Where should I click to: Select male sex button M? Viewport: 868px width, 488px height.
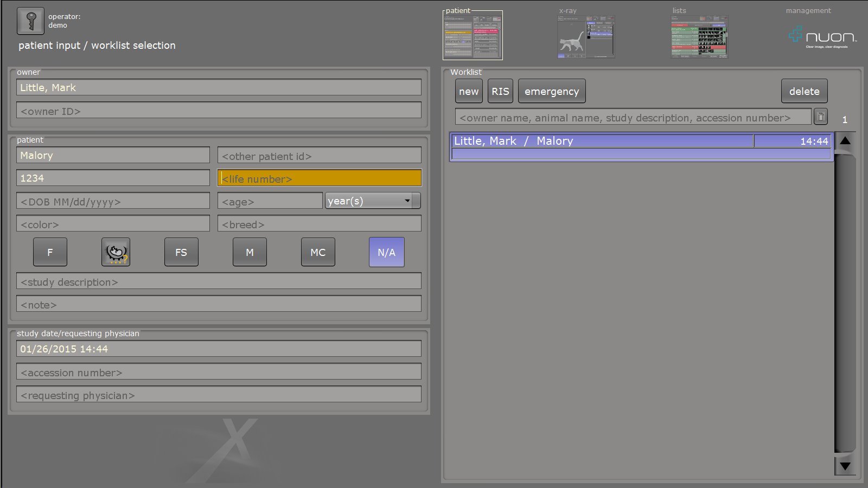coord(250,252)
